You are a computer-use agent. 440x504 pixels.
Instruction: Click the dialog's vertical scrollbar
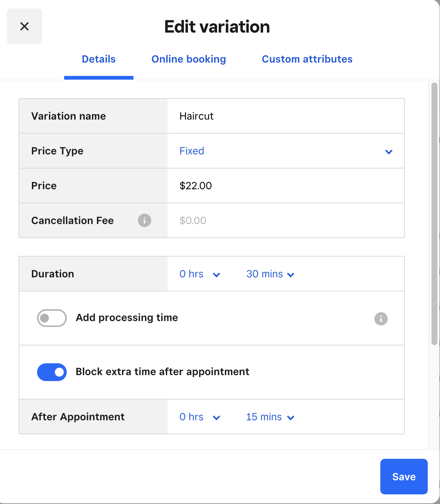pos(434,214)
